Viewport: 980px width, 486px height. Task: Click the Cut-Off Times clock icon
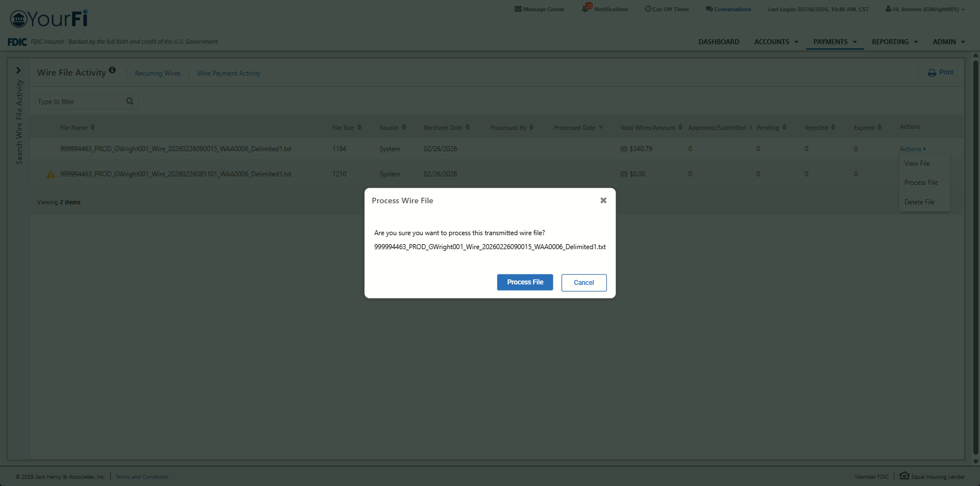(648, 9)
